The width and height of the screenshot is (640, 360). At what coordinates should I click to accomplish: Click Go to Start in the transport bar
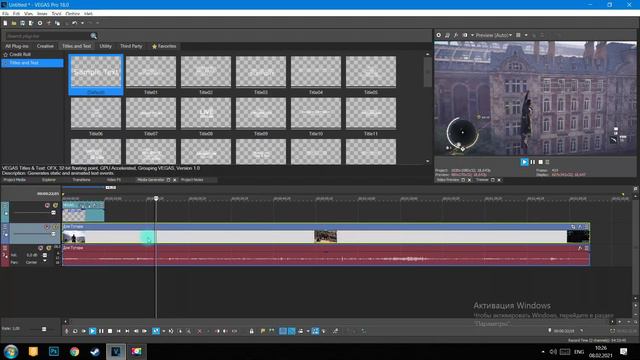tap(118, 331)
